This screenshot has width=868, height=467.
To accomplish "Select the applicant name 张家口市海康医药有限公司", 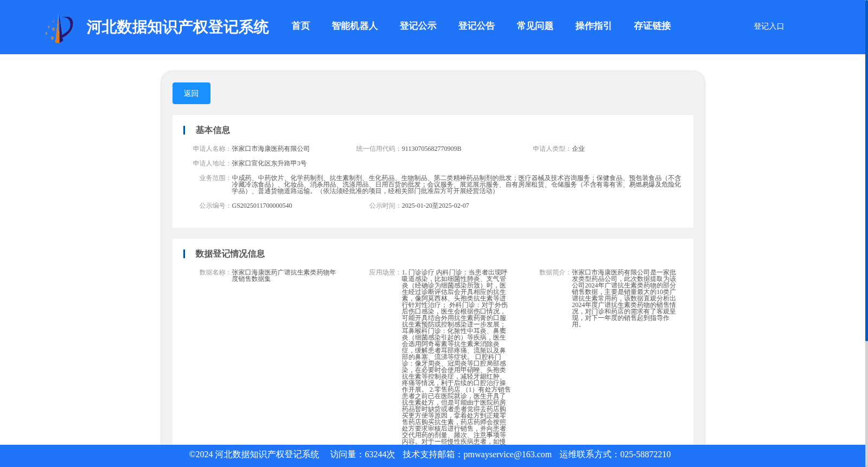I will 271,149.
